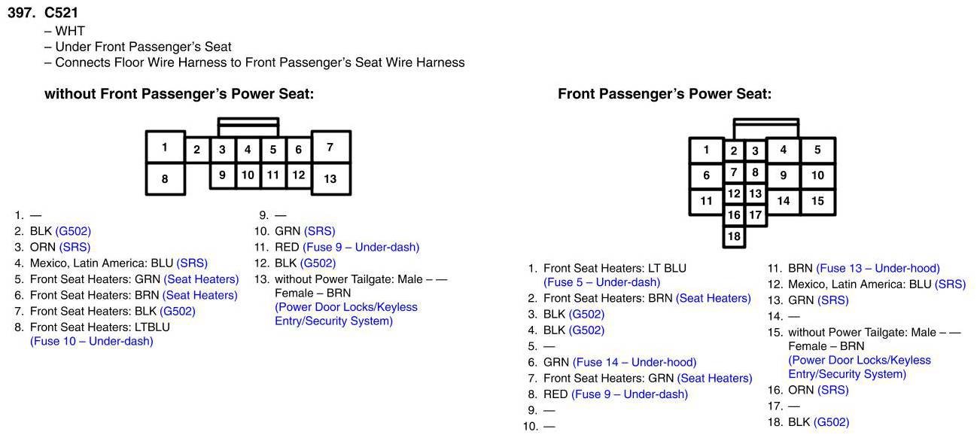Image resolution: width=980 pixels, height=438 pixels.
Task: Open the (Fuse 5 – Under-dash) link
Action: click(601, 283)
